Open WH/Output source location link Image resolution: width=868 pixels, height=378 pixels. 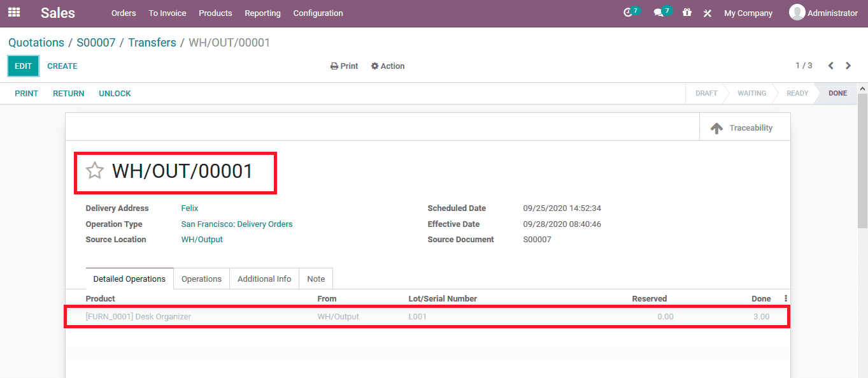[202, 240]
